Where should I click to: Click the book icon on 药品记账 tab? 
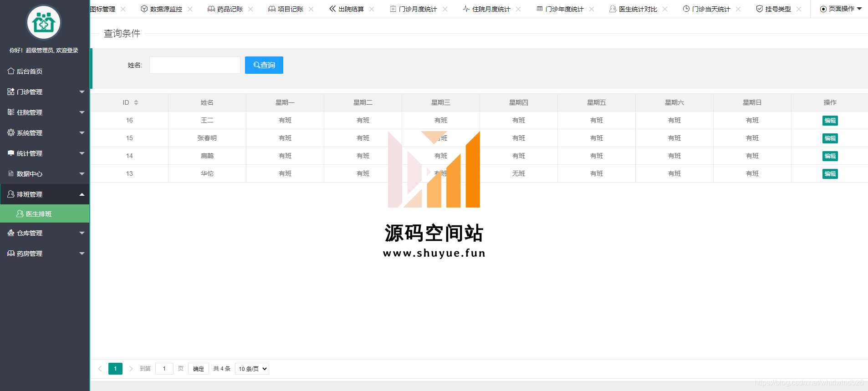tap(211, 9)
